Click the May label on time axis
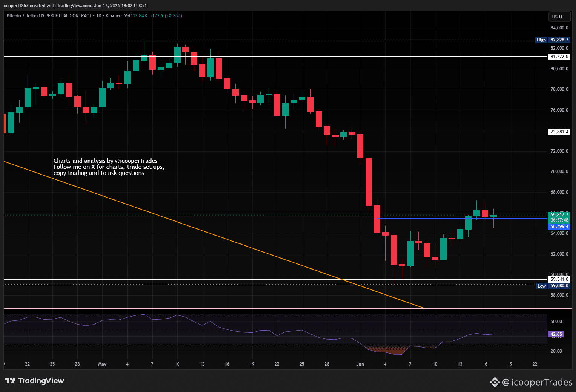The height and width of the screenshot is (392, 576). (102, 364)
